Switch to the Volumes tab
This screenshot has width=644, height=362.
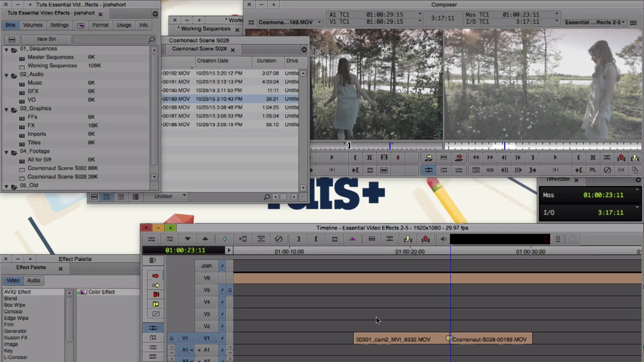(x=33, y=25)
